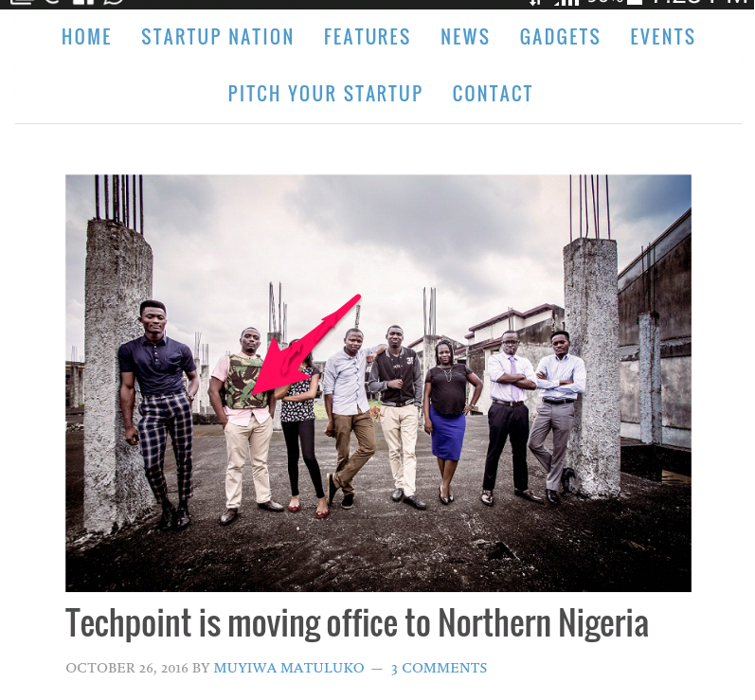Tap the WhatsApp notification icon in status bar

tap(114, 2)
